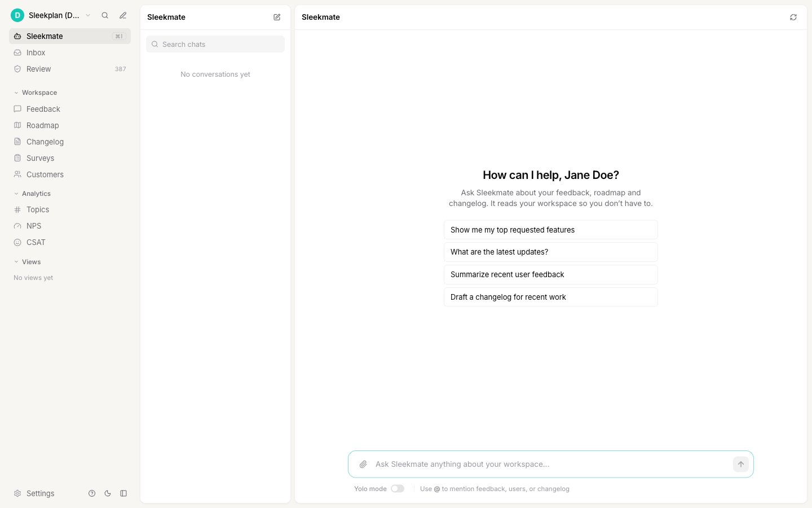Image resolution: width=812 pixels, height=508 pixels.
Task: Open Surveys
Action: (x=70, y=158)
